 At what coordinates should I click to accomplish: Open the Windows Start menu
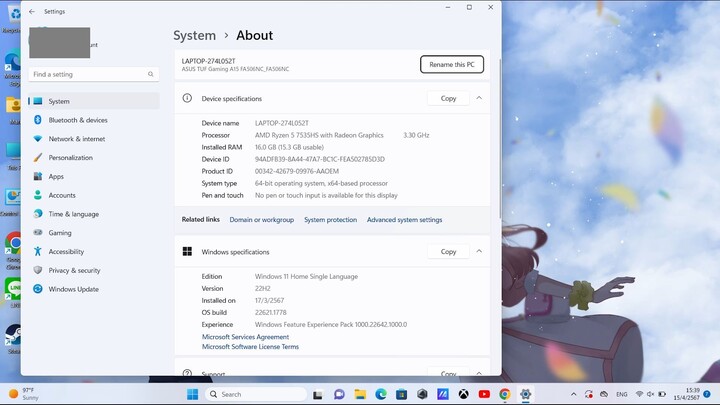pos(192,394)
